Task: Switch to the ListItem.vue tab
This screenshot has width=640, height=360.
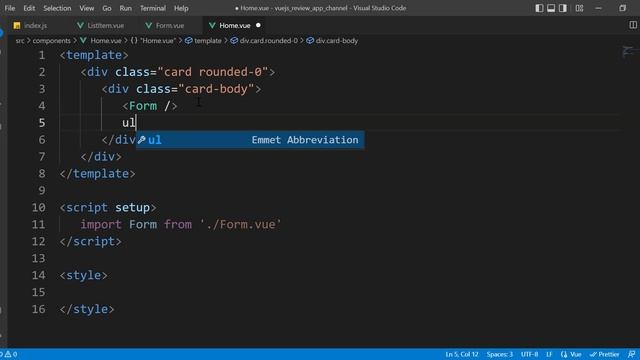Action: click(106, 25)
